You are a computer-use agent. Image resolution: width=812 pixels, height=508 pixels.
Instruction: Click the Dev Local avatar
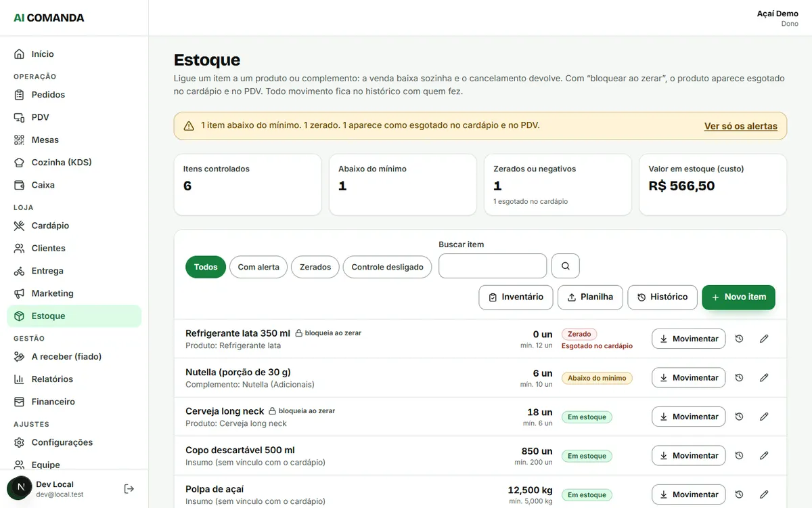coord(20,488)
